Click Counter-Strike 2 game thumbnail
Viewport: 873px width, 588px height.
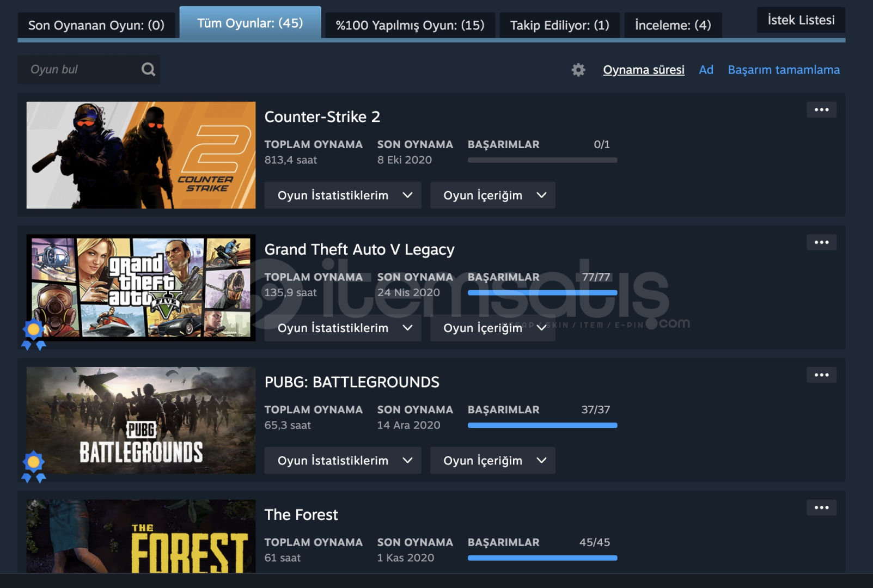tap(141, 155)
